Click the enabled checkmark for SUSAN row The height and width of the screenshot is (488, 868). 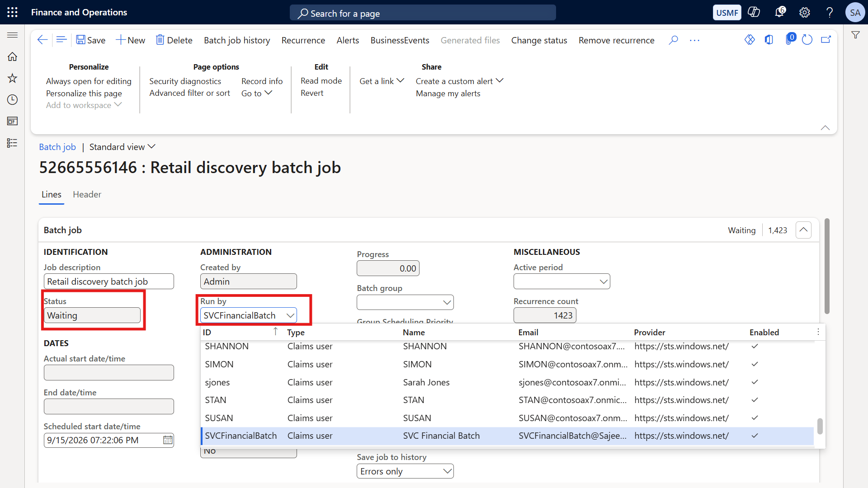755,418
